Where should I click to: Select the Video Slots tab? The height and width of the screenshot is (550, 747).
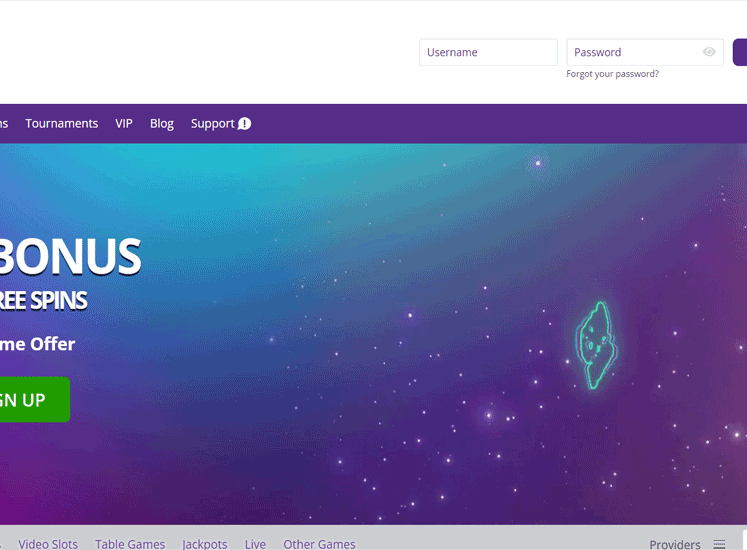(x=48, y=544)
